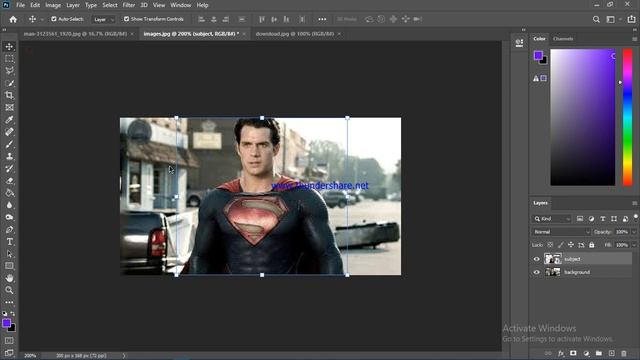Hide the subject layer eye icon
Viewport: 640px width, 360px height.
(536, 259)
